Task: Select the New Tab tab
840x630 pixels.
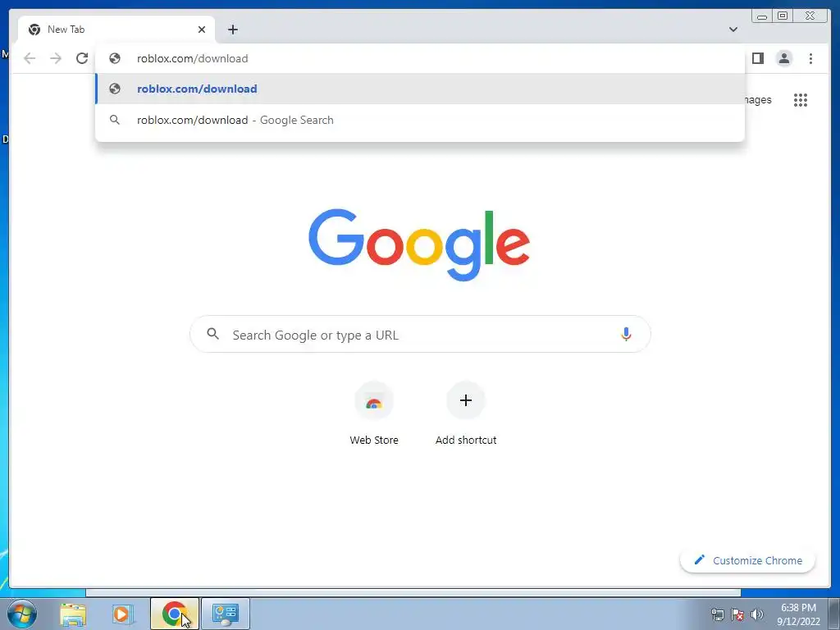Action: pos(116,30)
